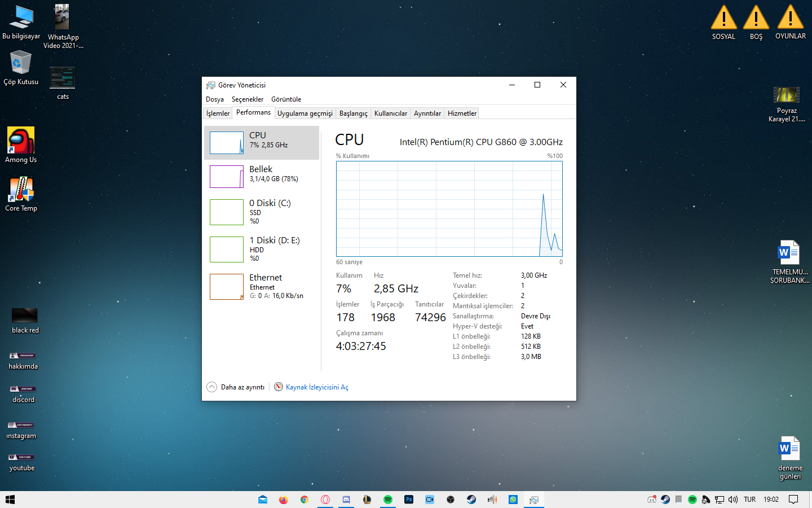
Task: Select the 1 Diski (D: E:) HDD entry
Action: [x=262, y=249]
